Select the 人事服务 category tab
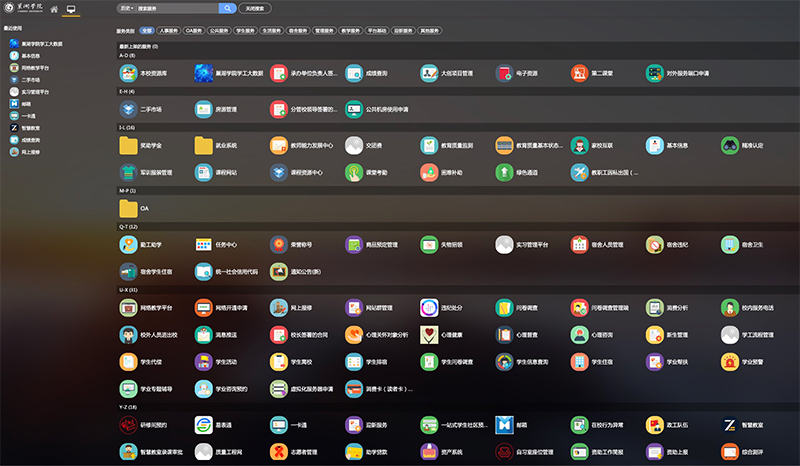 [x=167, y=31]
